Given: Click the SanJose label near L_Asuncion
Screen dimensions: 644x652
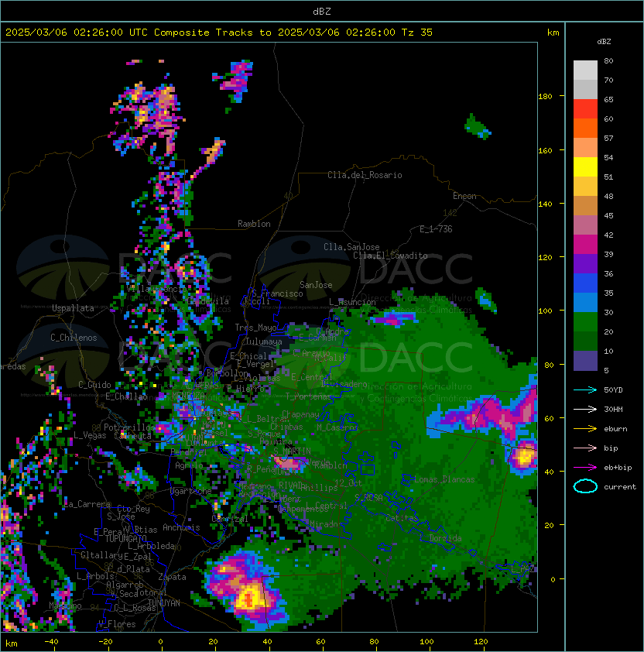Looking at the screenshot, I should [x=316, y=285].
